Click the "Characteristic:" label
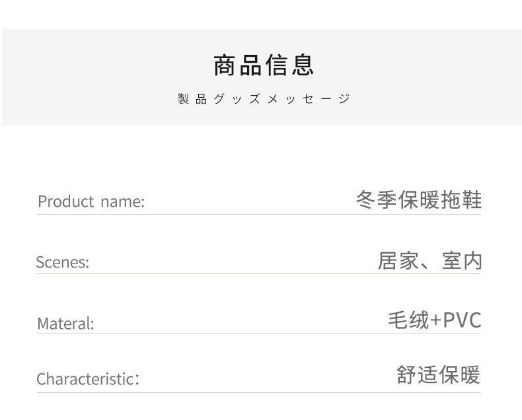This screenshot has width=522, height=420. pyautogui.click(x=88, y=379)
